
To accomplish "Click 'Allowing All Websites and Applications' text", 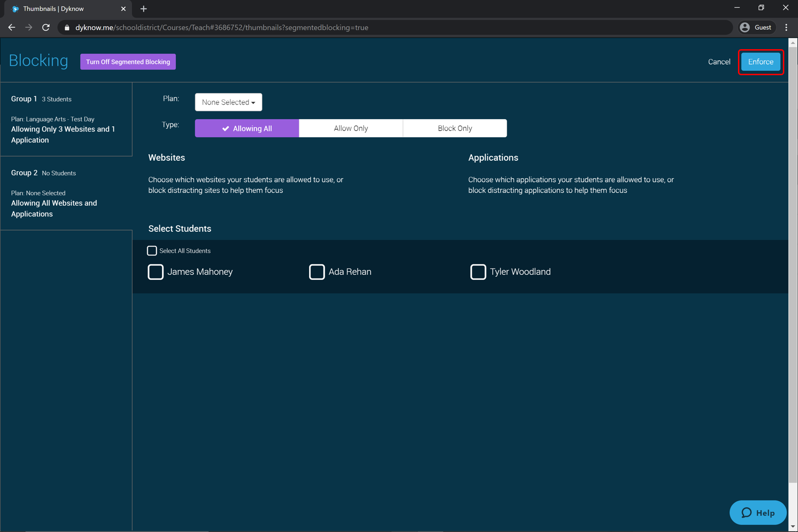I will pyautogui.click(x=54, y=209).
